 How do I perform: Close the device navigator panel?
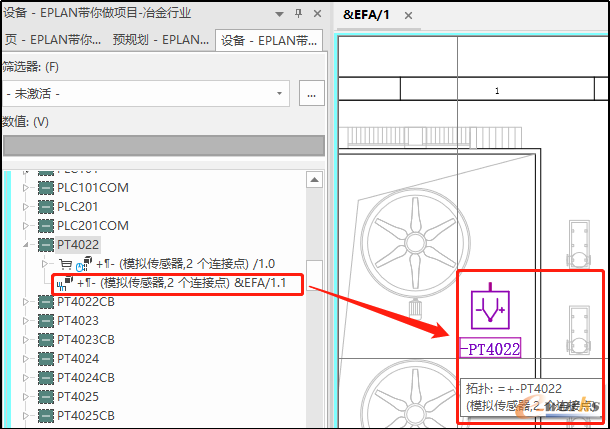point(317,14)
